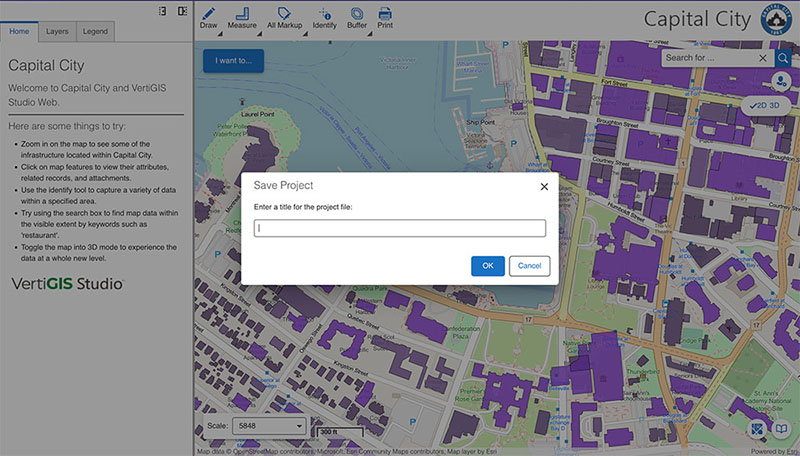Open the basemap picker round button
This screenshot has height=456, width=800.
pyautogui.click(x=758, y=429)
